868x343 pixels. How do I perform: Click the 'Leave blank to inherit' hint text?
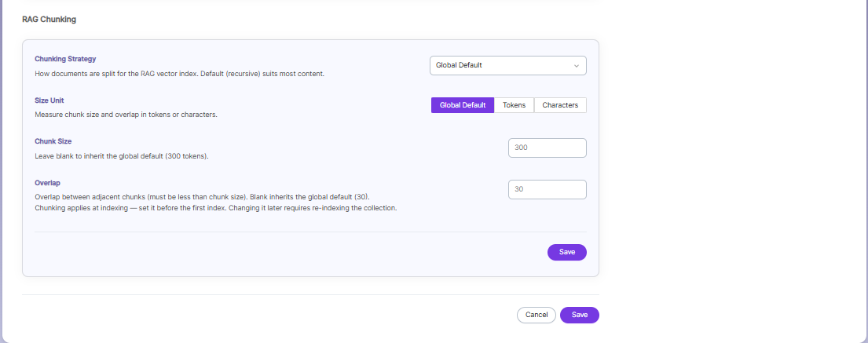pyautogui.click(x=122, y=156)
